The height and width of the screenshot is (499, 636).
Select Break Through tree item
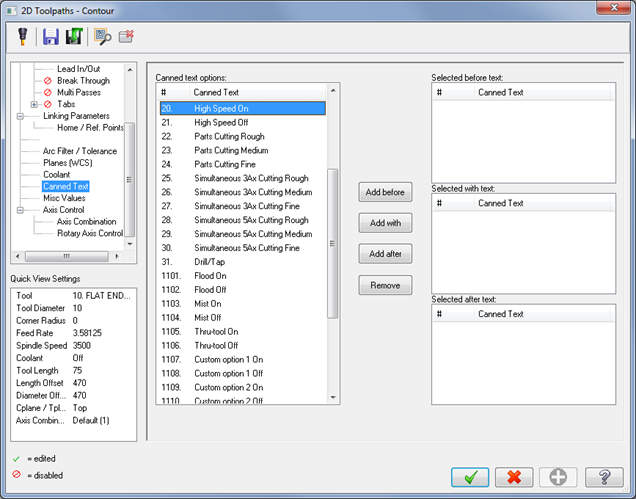tap(83, 81)
